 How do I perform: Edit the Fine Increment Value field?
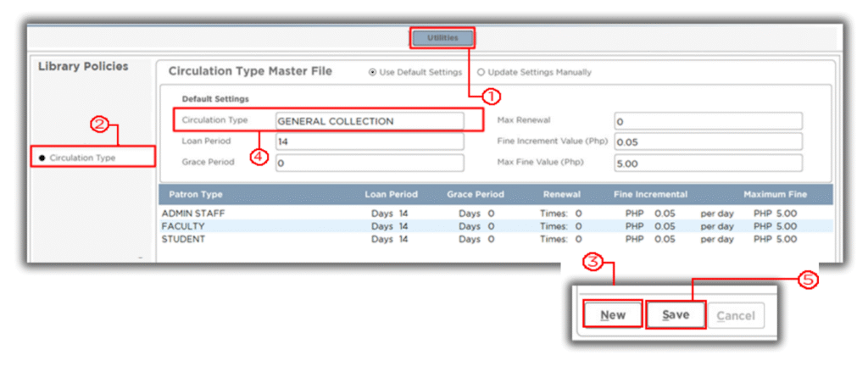click(x=707, y=142)
